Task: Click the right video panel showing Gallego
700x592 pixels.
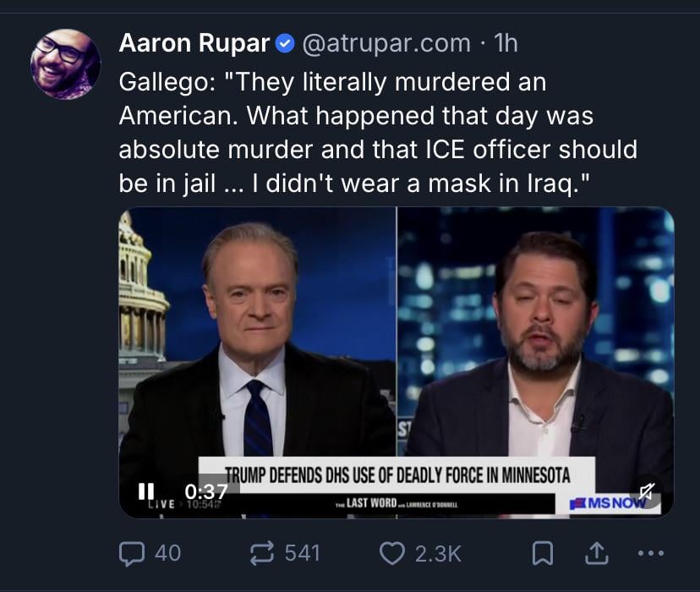Action: 536,338
